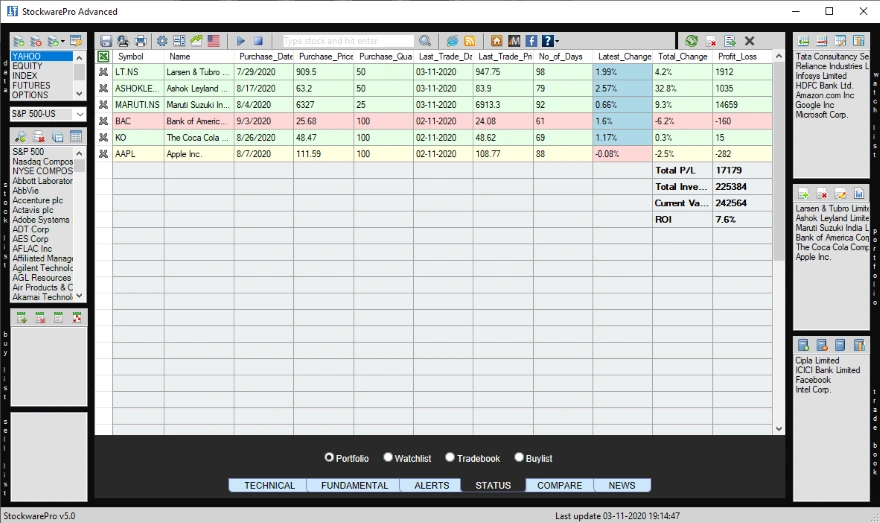Click the US flag icon
This screenshot has width=880, height=523.
coord(213,41)
